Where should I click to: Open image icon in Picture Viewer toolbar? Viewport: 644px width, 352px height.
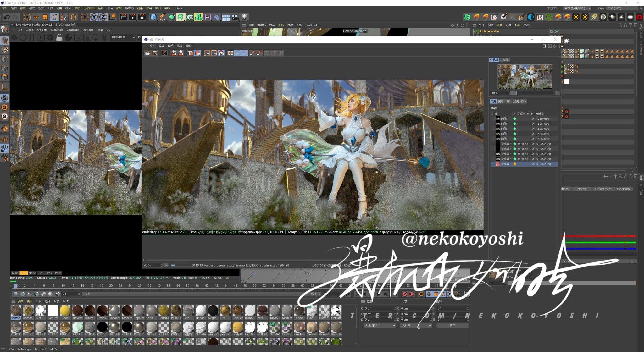[x=147, y=53]
